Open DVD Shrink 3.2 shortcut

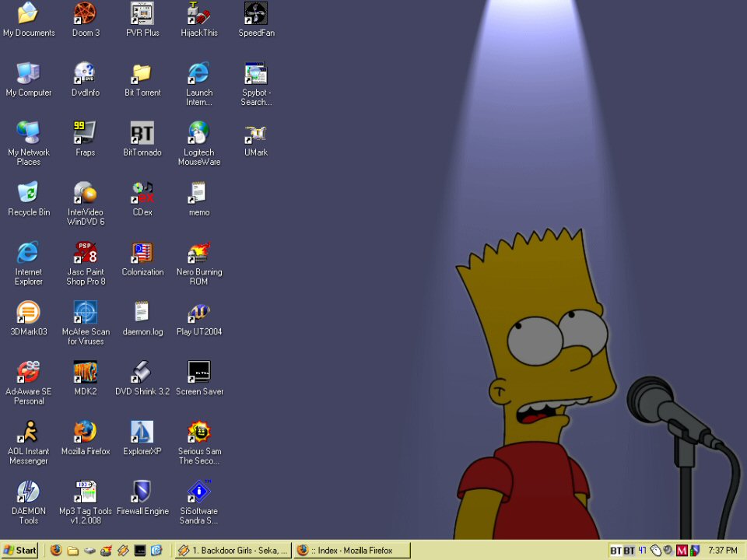142,378
